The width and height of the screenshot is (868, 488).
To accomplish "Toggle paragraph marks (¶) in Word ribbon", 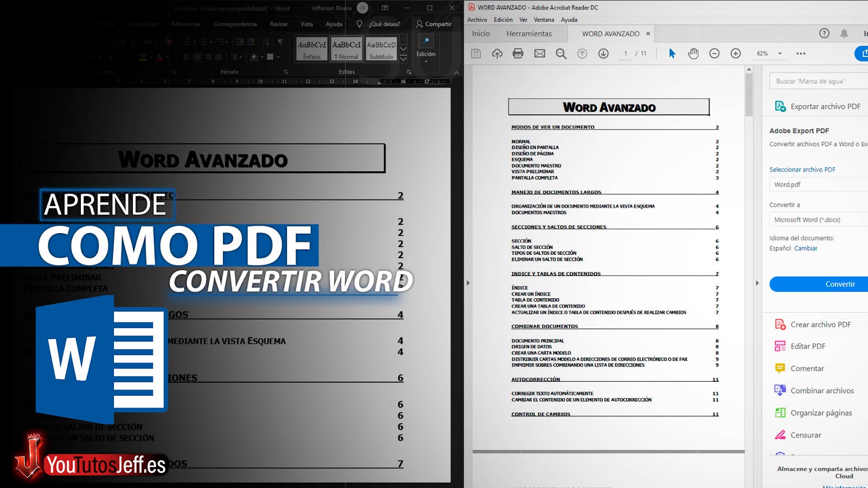I will pos(280,42).
